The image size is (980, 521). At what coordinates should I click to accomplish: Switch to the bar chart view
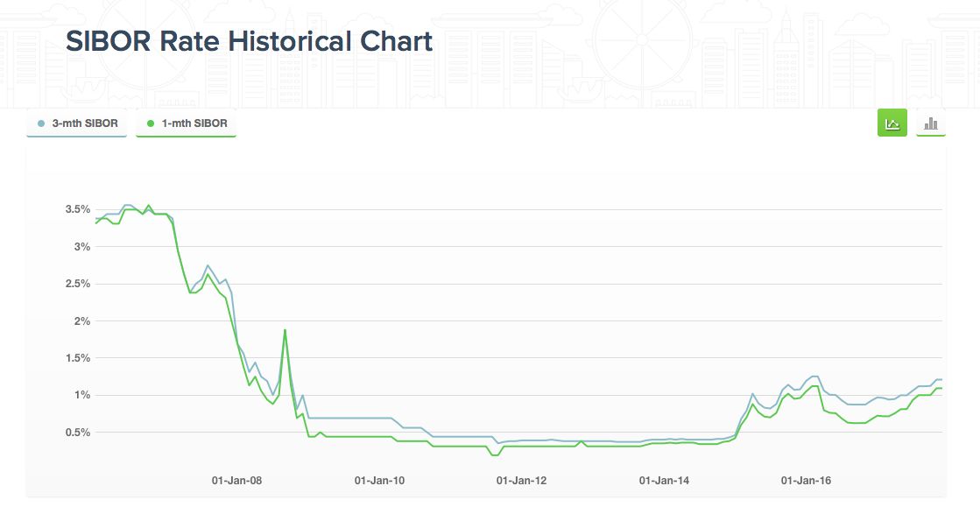coord(931,123)
